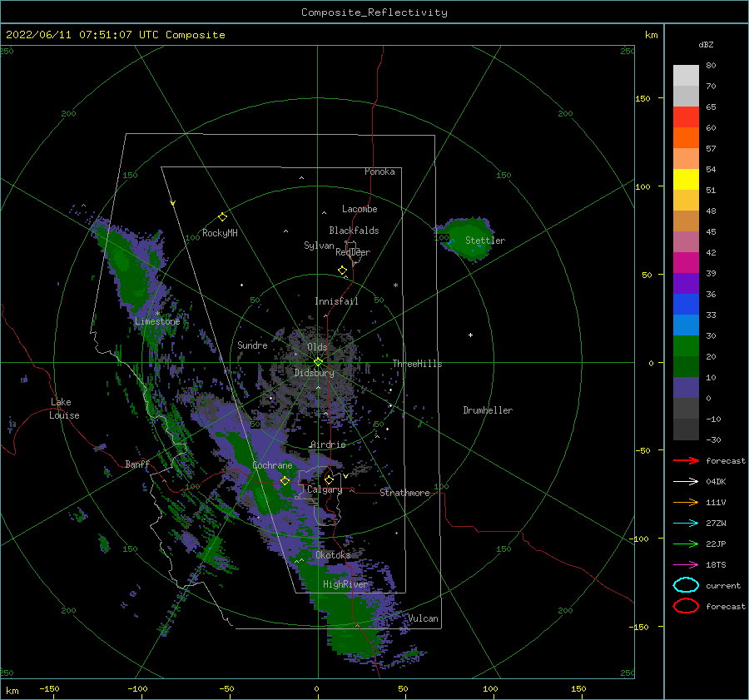The width and height of the screenshot is (749, 700).
Task: Click the yellow 150 tick label on the right axis
Action: tap(642, 98)
